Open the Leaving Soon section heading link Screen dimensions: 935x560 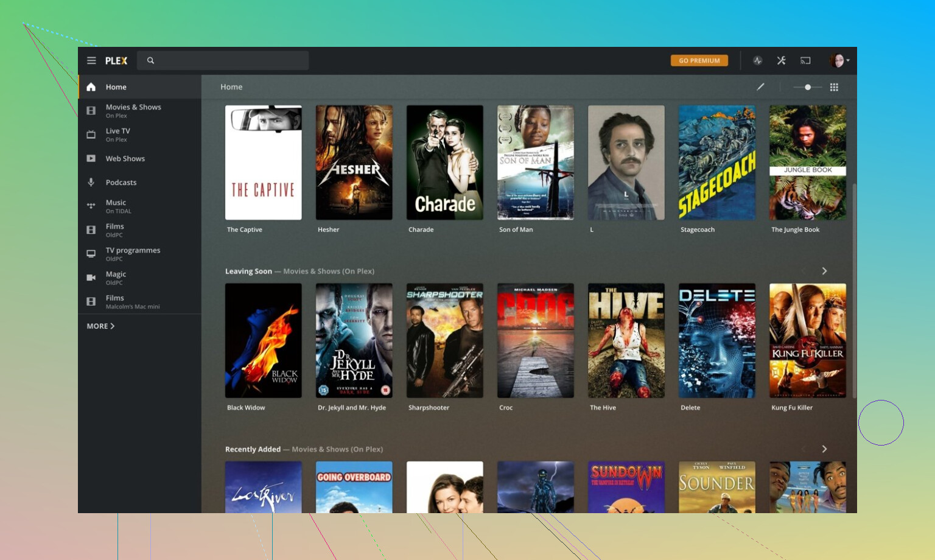pyautogui.click(x=248, y=271)
